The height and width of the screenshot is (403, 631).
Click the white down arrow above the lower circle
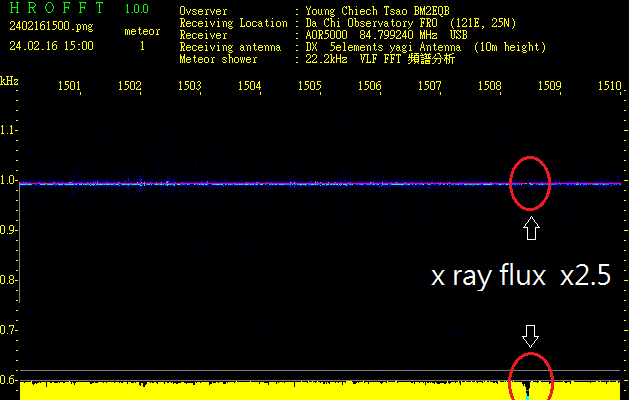pos(532,333)
